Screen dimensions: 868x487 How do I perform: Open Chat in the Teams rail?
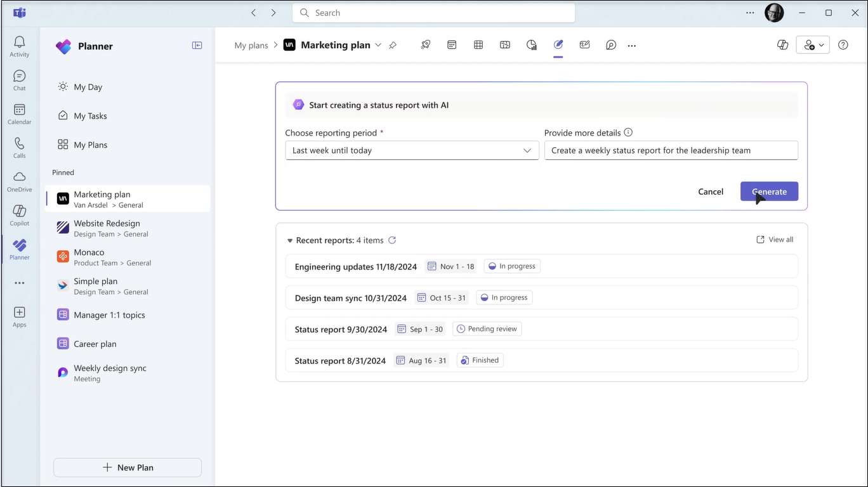(20, 80)
